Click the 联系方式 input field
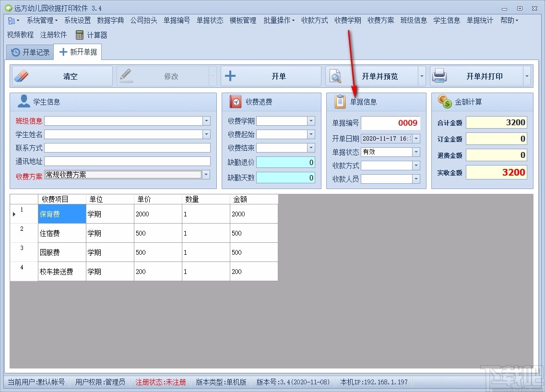The height and width of the screenshot is (392, 545). coord(127,148)
